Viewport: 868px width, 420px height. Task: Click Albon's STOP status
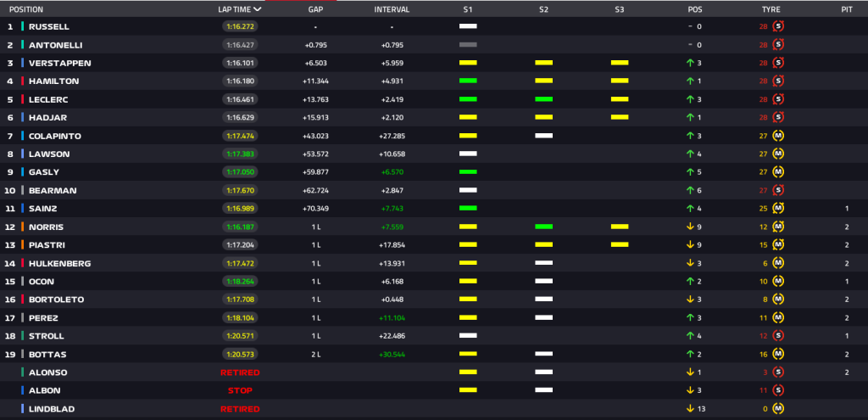click(240, 390)
